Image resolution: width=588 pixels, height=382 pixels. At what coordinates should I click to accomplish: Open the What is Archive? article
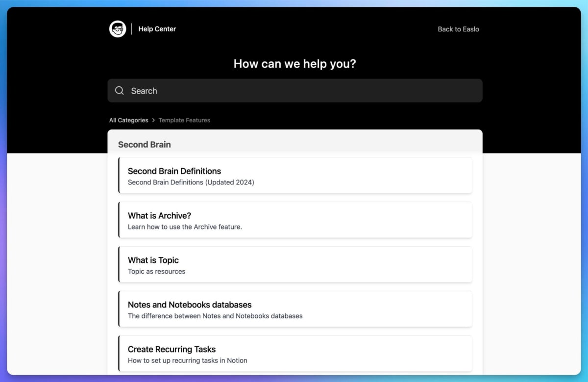[x=159, y=216]
